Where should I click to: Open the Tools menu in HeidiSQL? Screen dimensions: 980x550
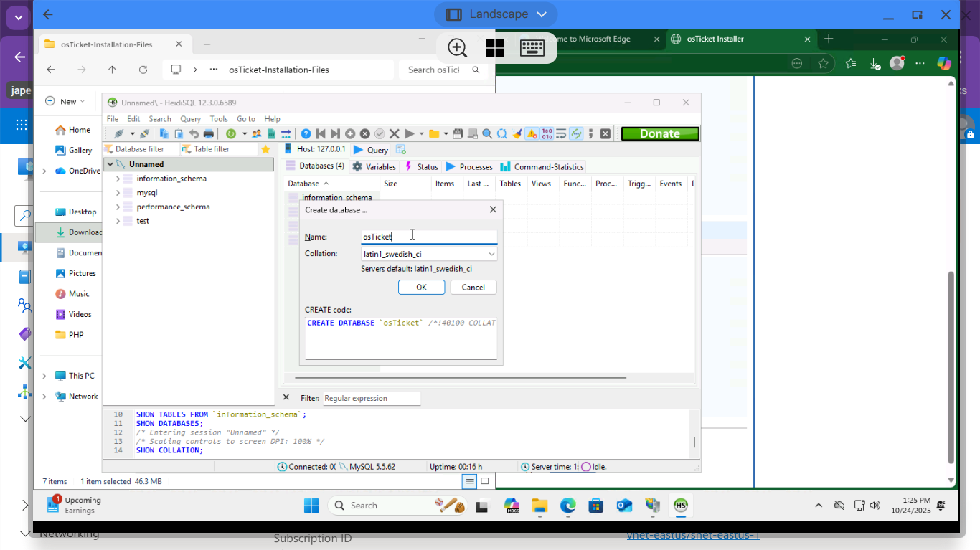coord(219,119)
